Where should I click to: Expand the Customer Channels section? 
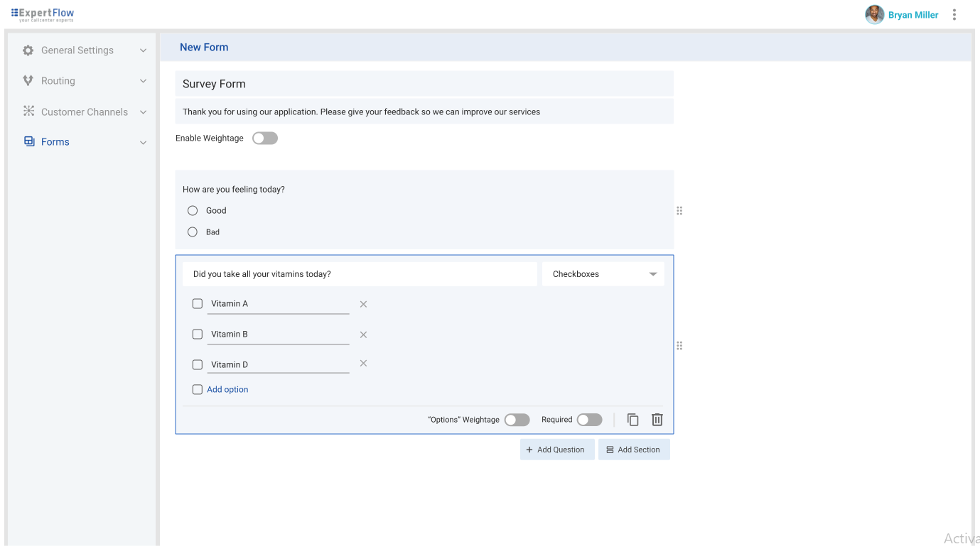pos(85,112)
